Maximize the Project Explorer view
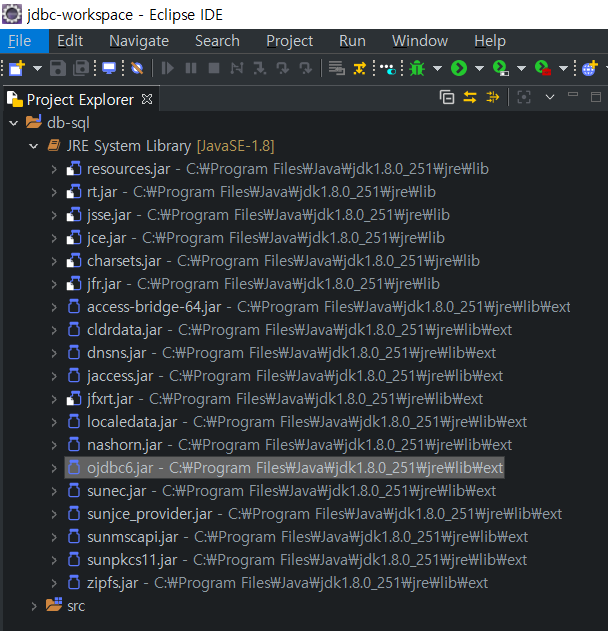Viewport: 608px width, 631px height. click(x=596, y=97)
